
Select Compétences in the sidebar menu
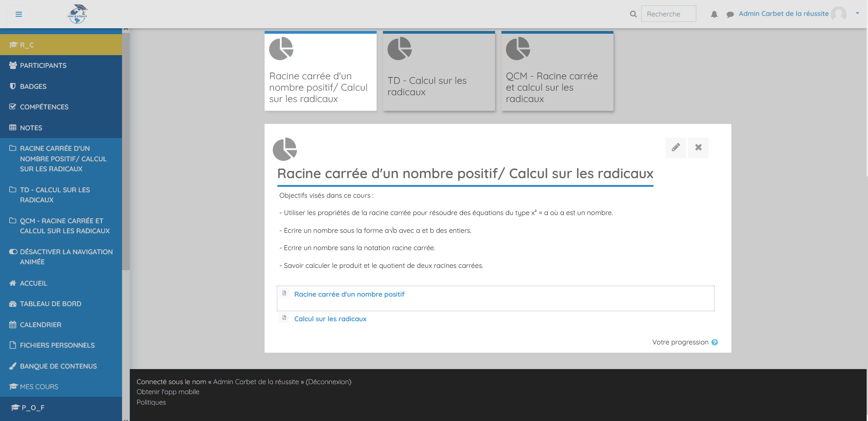(44, 107)
